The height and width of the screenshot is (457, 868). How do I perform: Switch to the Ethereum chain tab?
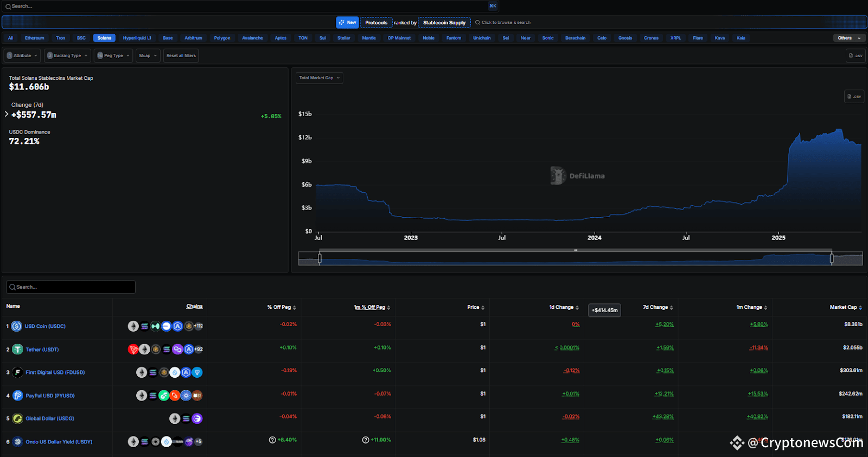[x=34, y=38]
